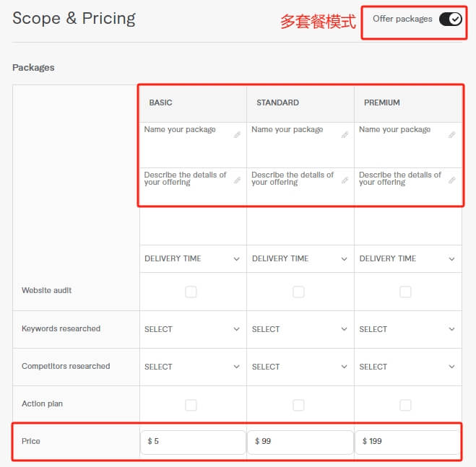Toggle the Offer packages switch
This screenshot has width=476, height=467.
pyautogui.click(x=449, y=19)
